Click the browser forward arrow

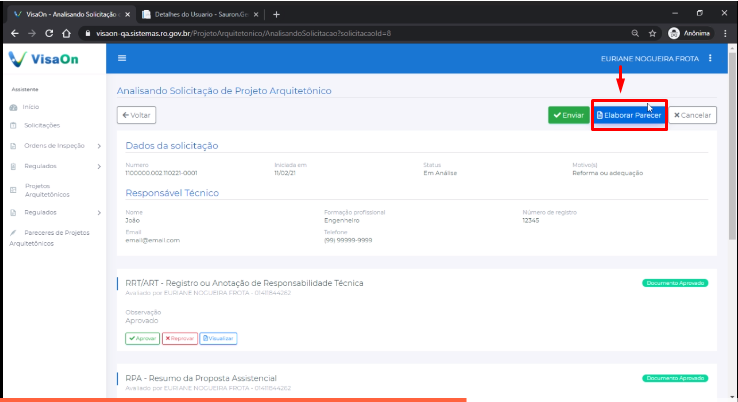[32, 33]
